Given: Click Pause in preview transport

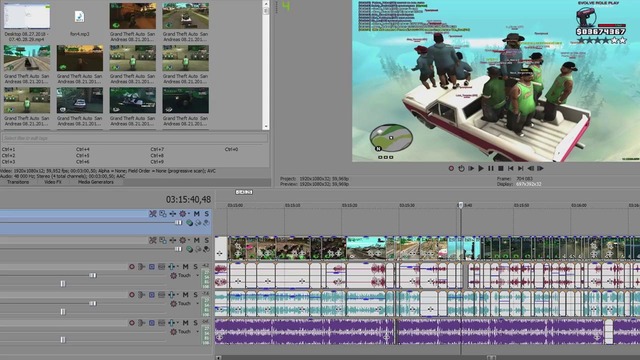Looking at the screenshot, I should [491, 168].
